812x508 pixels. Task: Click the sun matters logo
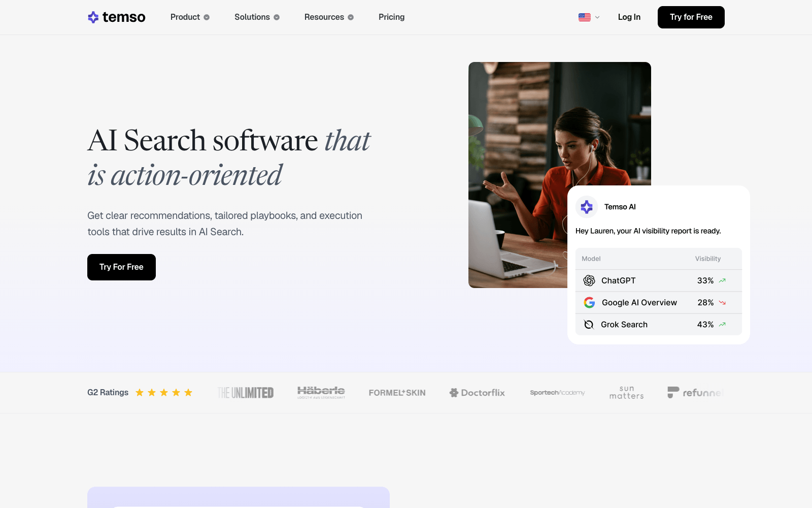627,393
